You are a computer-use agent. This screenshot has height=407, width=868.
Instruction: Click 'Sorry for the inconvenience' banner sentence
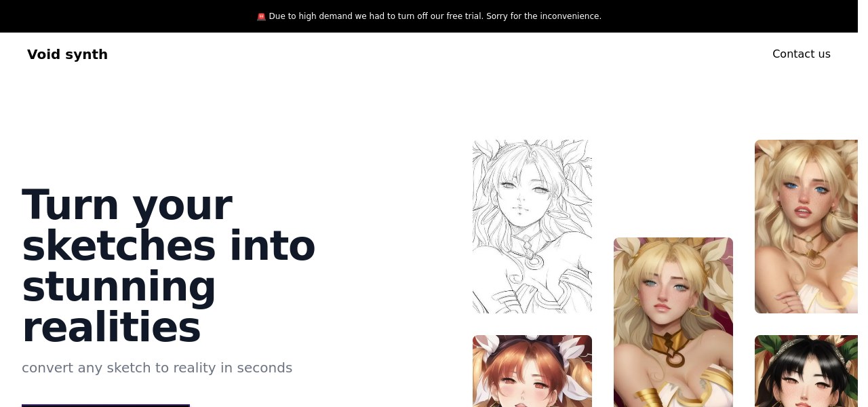pyautogui.click(x=544, y=16)
